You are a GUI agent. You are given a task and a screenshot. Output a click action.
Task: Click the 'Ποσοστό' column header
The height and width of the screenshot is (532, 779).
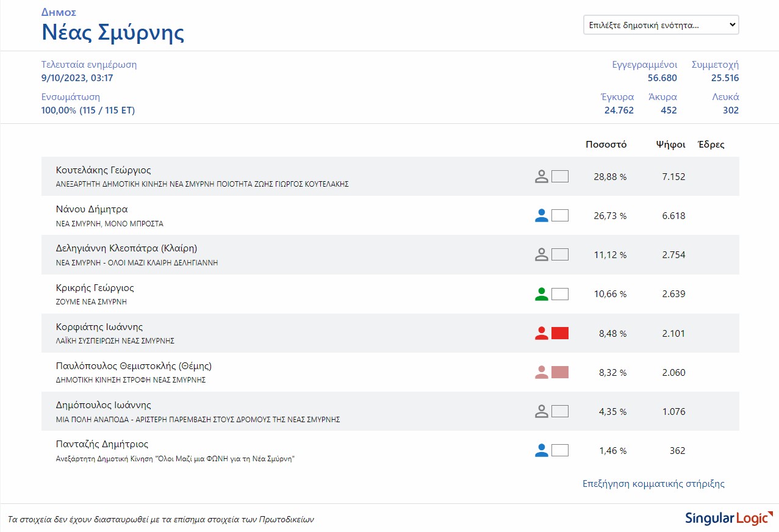pyautogui.click(x=606, y=145)
